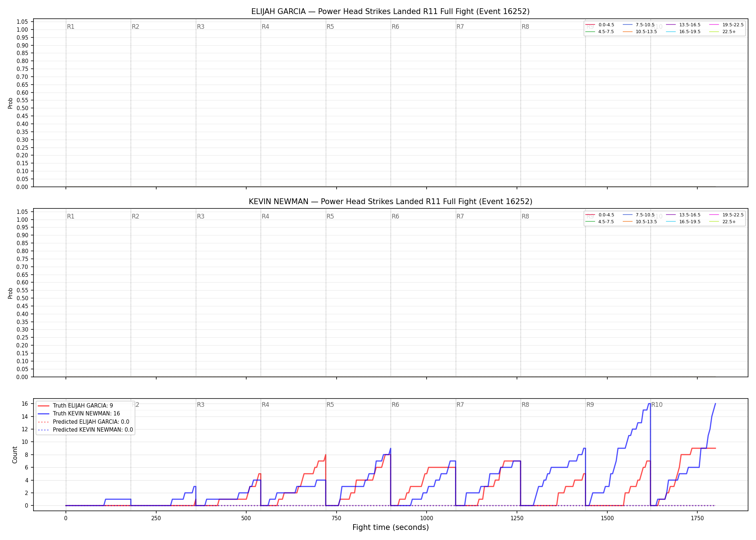This screenshot has height=540, width=756.
Task: Click the R6 round marker in bottom chart
Action: point(395,405)
